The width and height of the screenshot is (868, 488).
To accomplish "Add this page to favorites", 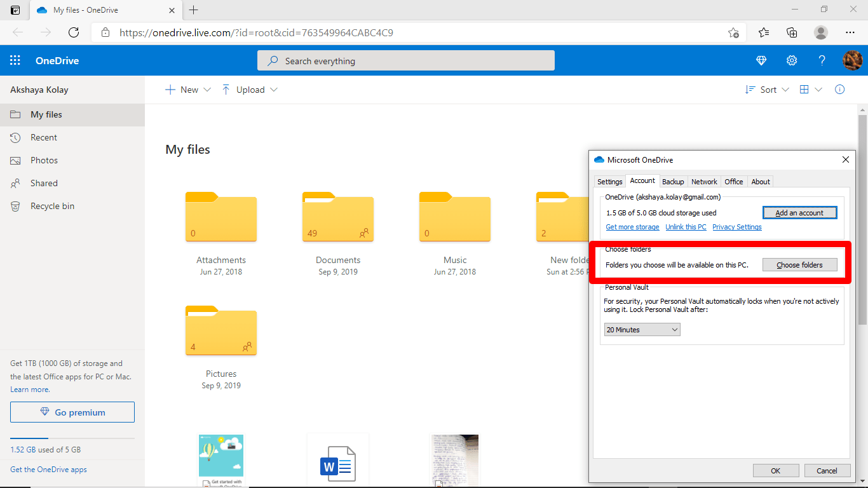I will (x=733, y=32).
